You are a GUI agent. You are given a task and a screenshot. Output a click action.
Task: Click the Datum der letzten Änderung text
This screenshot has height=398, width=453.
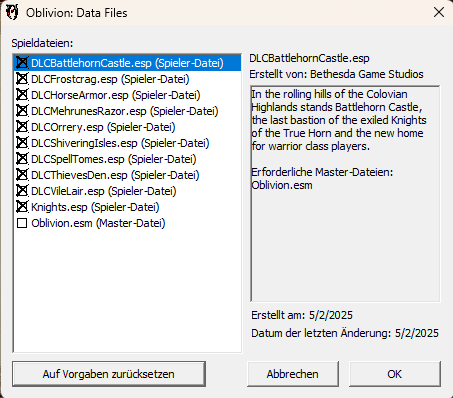pos(345,333)
